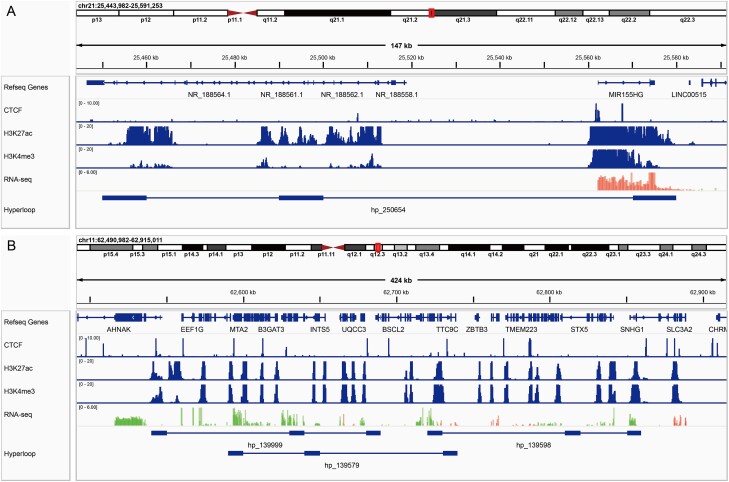Click the TTC9C gene label
Image resolution: width=729 pixels, height=482 pixels.
pos(447,329)
